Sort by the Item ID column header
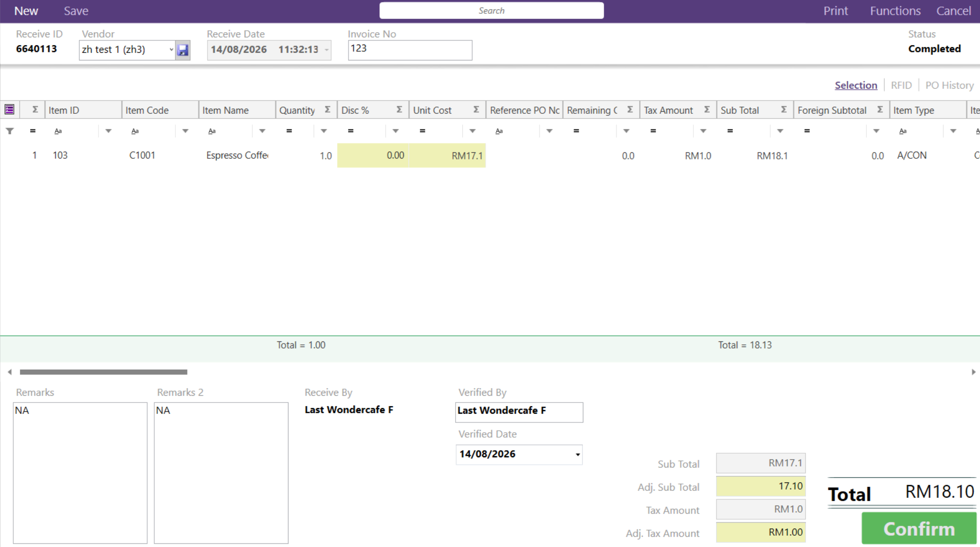The height and width of the screenshot is (547, 980). tap(83, 110)
